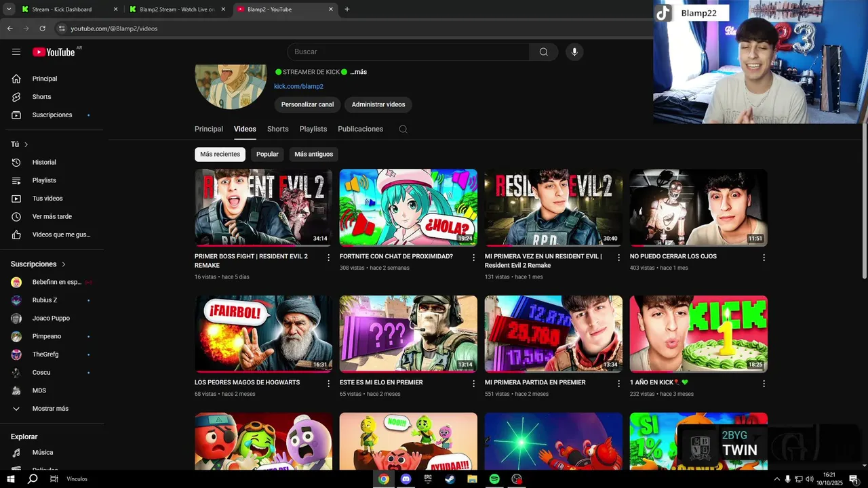Viewport: 868px width, 488px height.
Task: Open MI PRIMERA PARTIDA EN PREMIER thumbnail
Action: [x=553, y=334]
